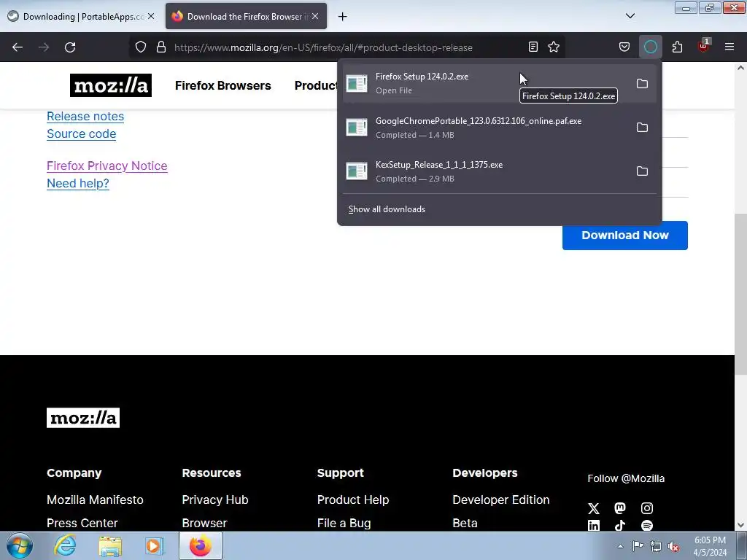Image resolution: width=747 pixels, height=560 pixels.
Task: Open muted volume tray icon
Action: [x=673, y=546]
